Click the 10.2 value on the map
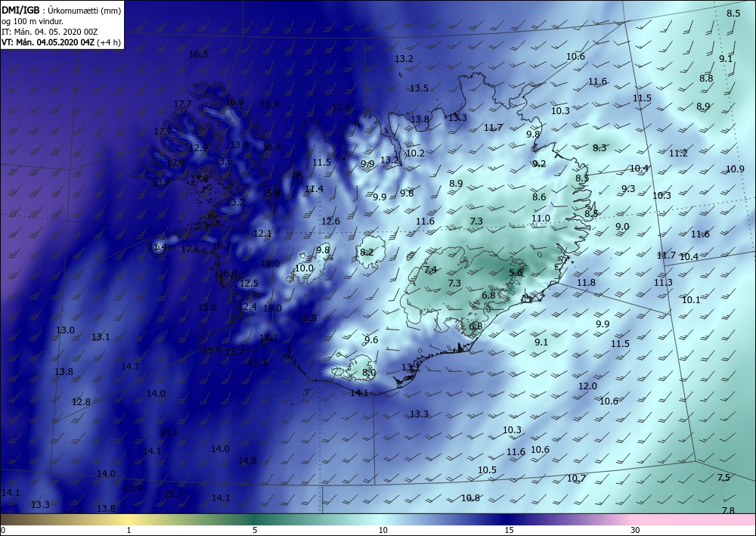The image size is (756, 536). coord(415,153)
